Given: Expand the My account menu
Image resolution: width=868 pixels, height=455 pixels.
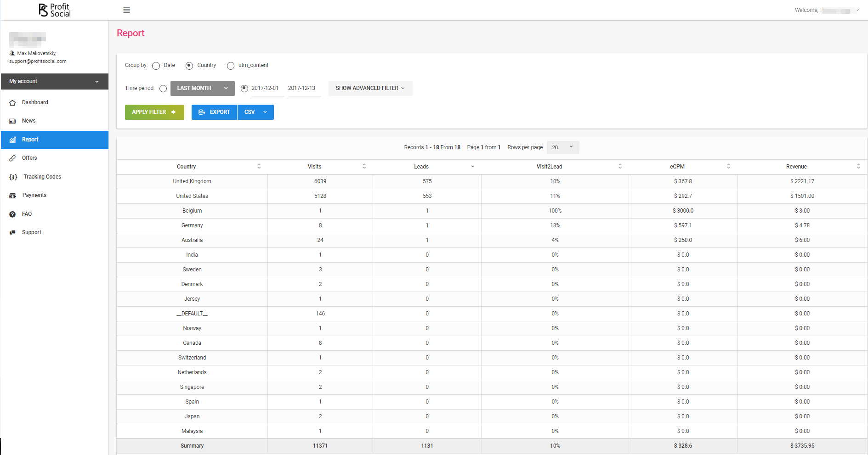Looking at the screenshot, I should tap(54, 81).
